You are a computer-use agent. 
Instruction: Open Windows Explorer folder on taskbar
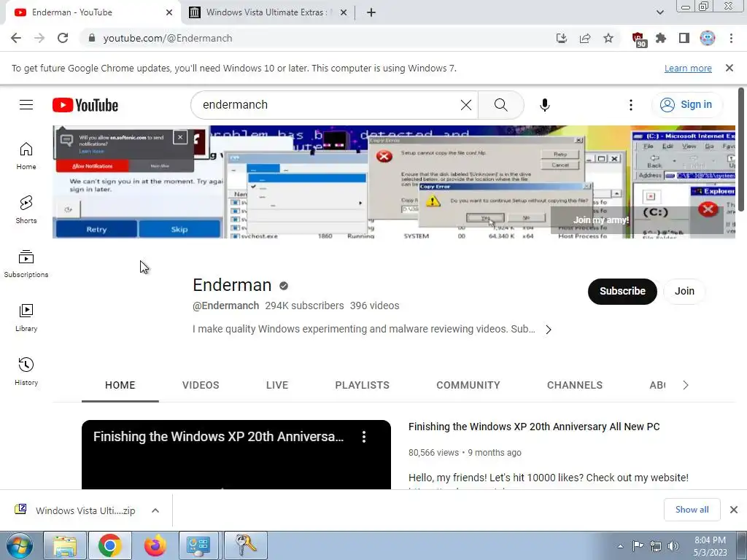[x=65, y=545]
